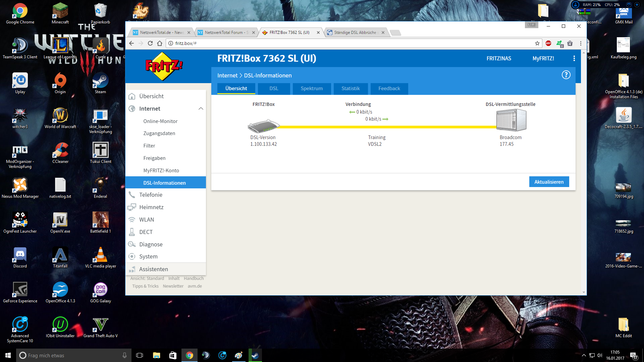Viewport: 644px width, 362px height.
Task: Click the help question mark icon
Action: (566, 75)
